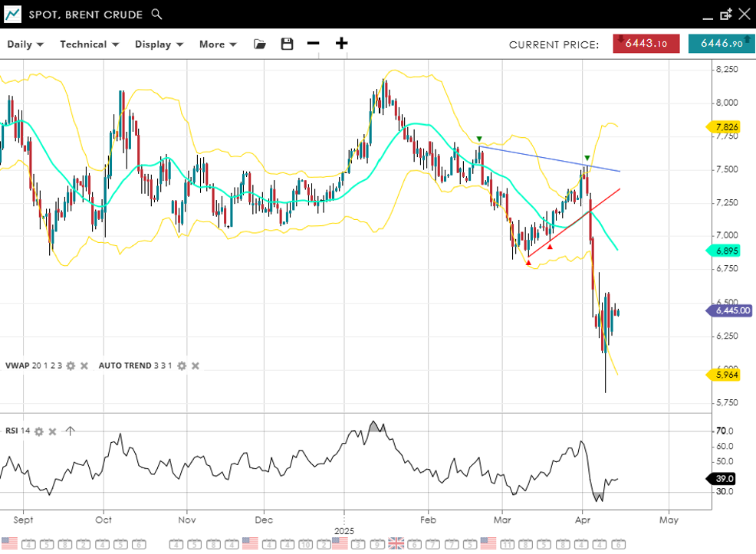Remove the Auto Trend indicator
The width and height of the screenshot is (756, 554).
pos(196,366)
